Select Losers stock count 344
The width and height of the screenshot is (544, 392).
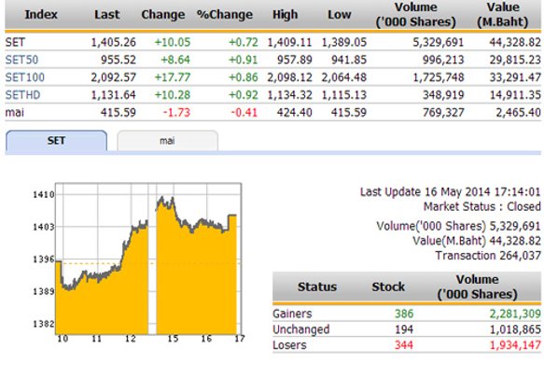click(404, 345)
